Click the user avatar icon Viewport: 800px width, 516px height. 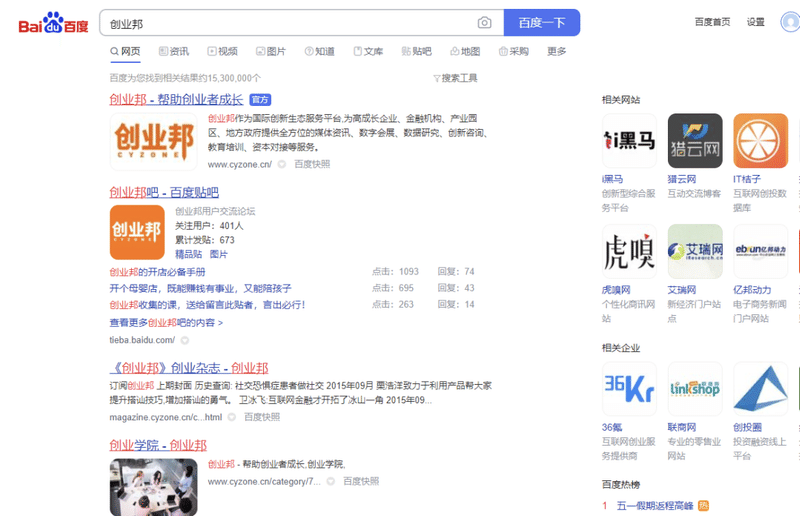(x=790, y=22)
